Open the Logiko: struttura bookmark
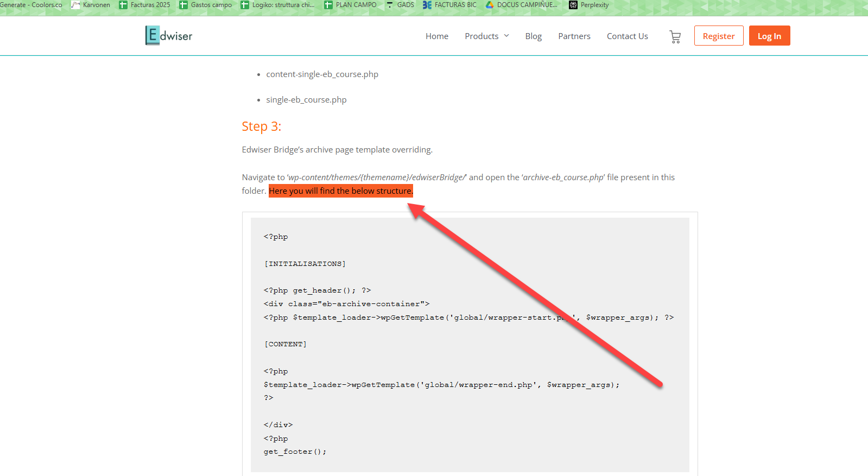Viewport: 868px width, 476px height. tap(277, 5)
